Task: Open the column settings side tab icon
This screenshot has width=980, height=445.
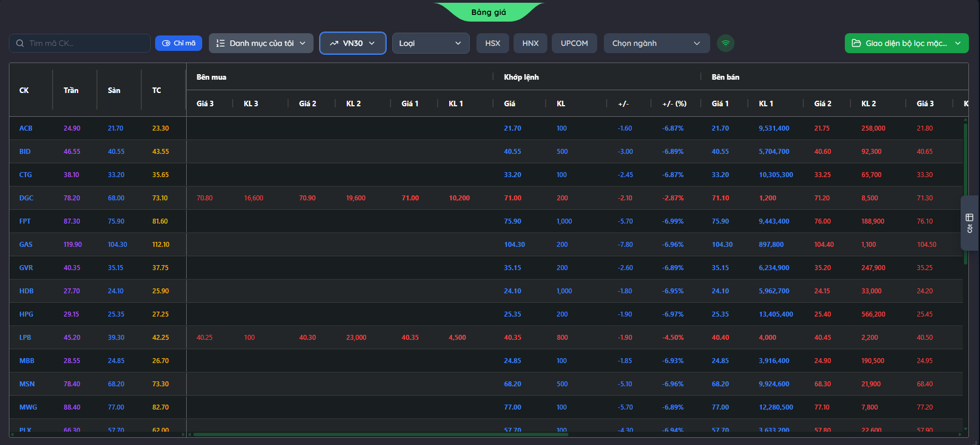Action: click(969, 223)
